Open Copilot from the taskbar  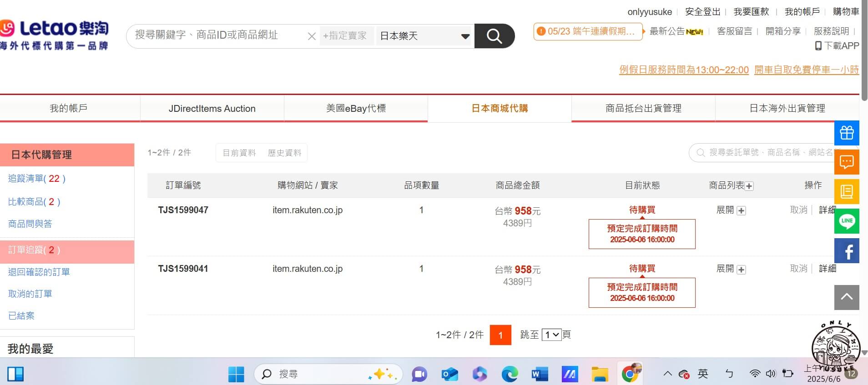click(x=479, y=374)
